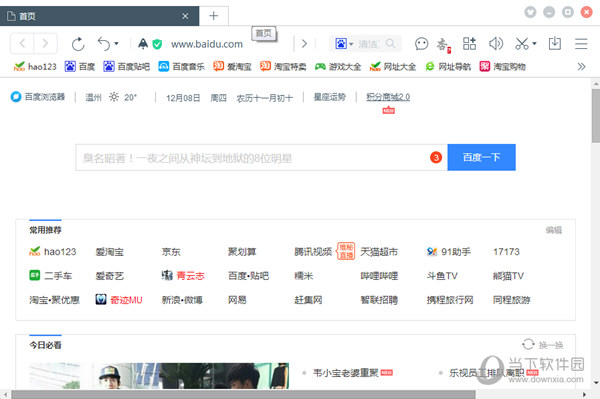
Task: Open the 星座运势 link
Action: tap(329, 97)
